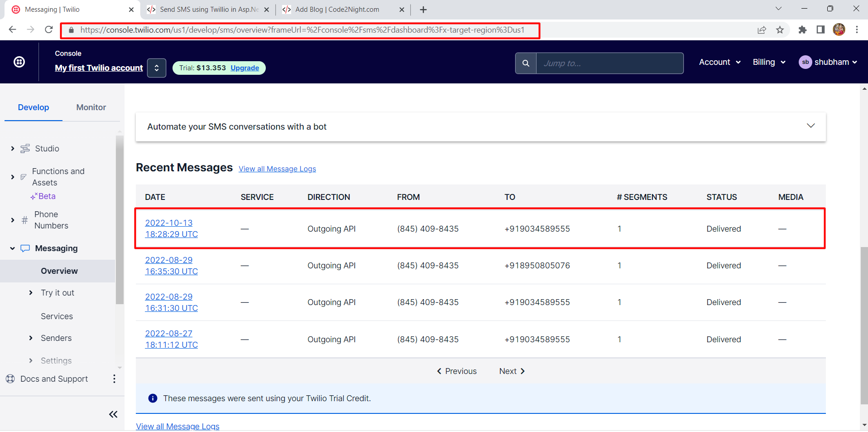Expand the Automate SMS conversations panel
The height and width of the screenshot is (432, 868).
pyautogui.click(x=810, y=126)
